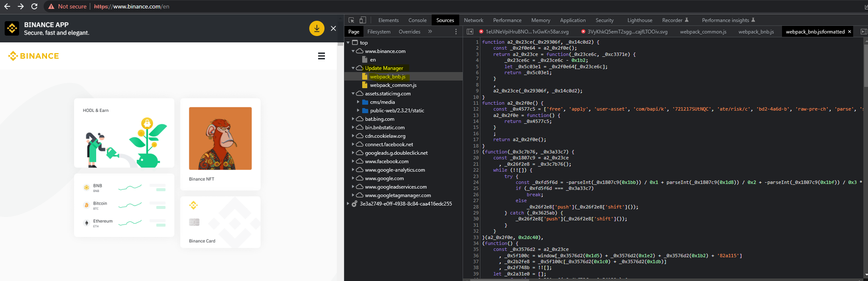Screen dimensions: 868x281
Task: Toggle the debugger sidebar icon at right
Action: point(864,31)
